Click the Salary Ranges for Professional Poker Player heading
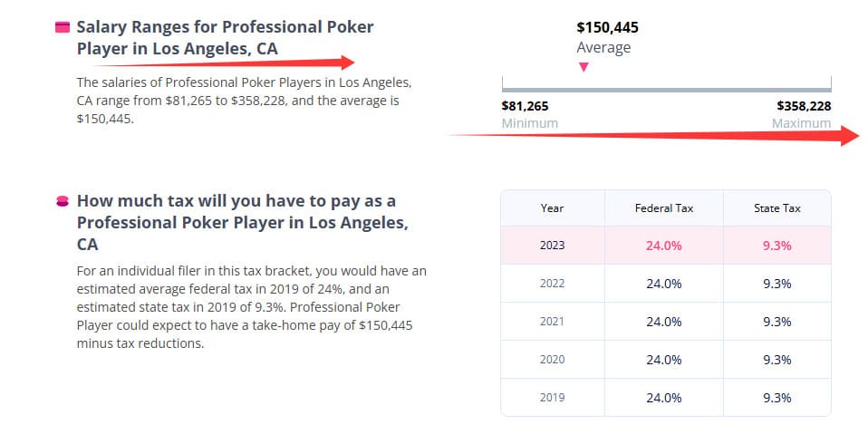Screen dimensions: 868x444 (225, 38)
